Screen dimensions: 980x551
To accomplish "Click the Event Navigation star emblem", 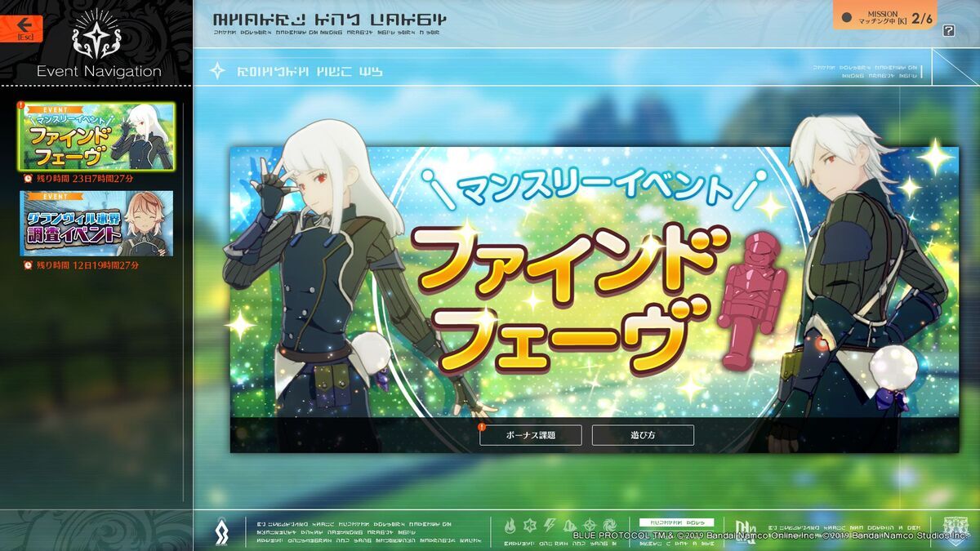I will click(96, 35).
